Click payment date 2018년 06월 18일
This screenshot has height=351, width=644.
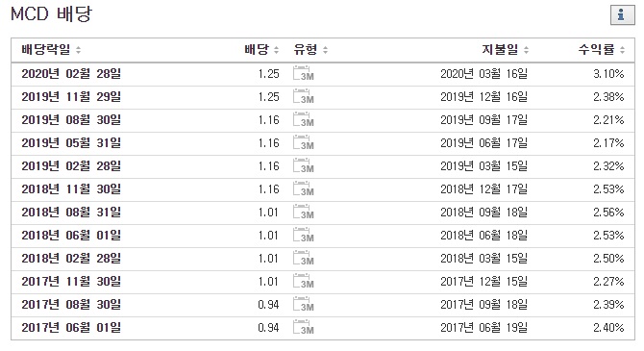(x=483, y=235)
